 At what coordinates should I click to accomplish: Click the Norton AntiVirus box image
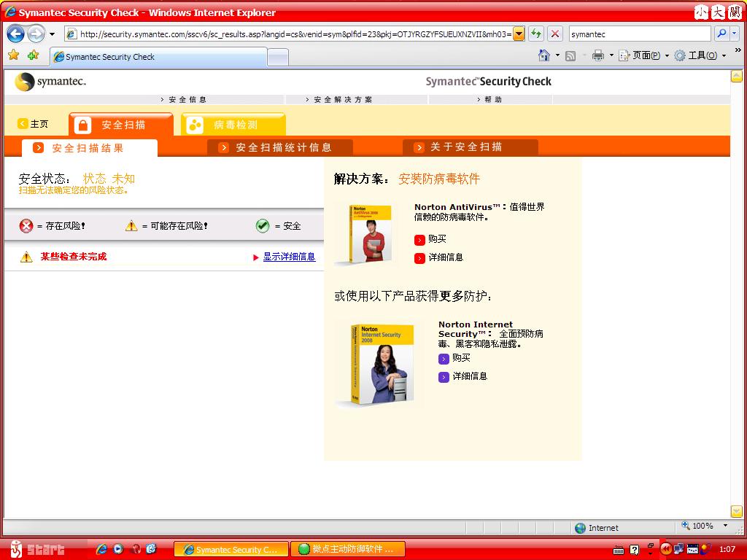pyautogui.click(x=368, y=233)
